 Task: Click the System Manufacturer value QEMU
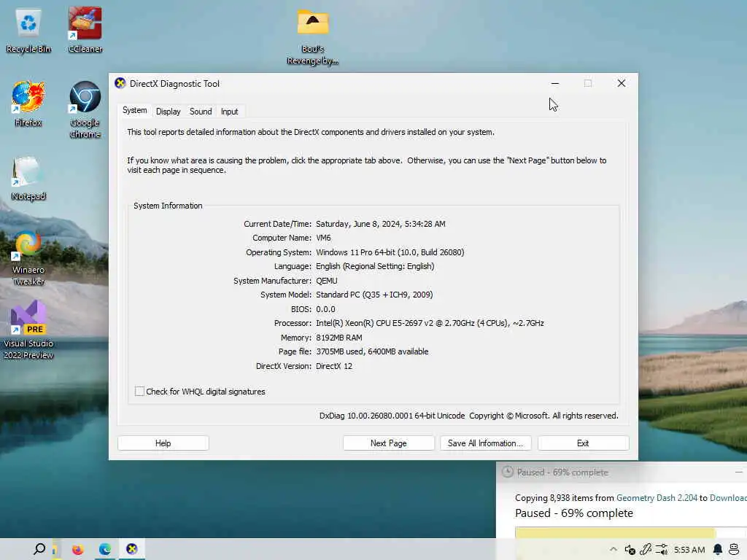click(x=326, y=281)
